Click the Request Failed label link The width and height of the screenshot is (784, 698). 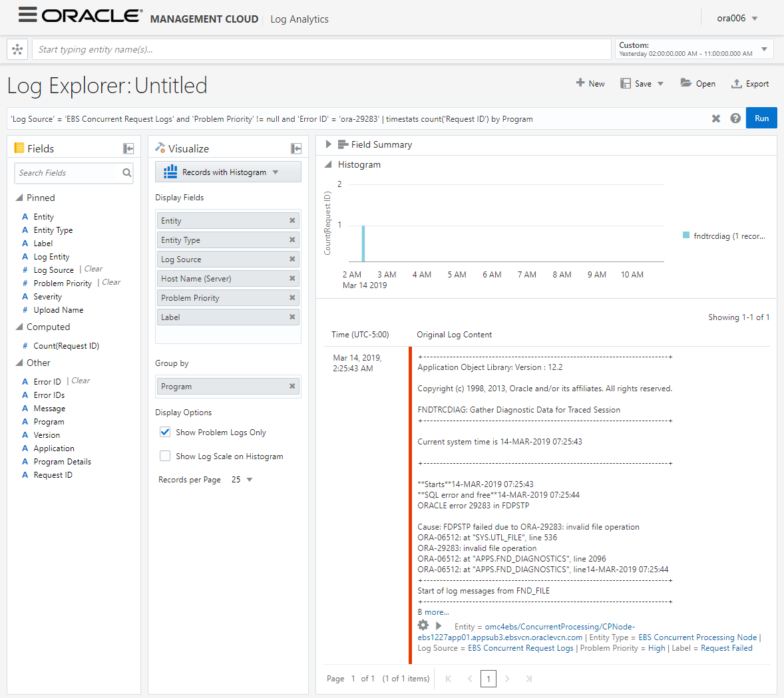coord(727,648)
